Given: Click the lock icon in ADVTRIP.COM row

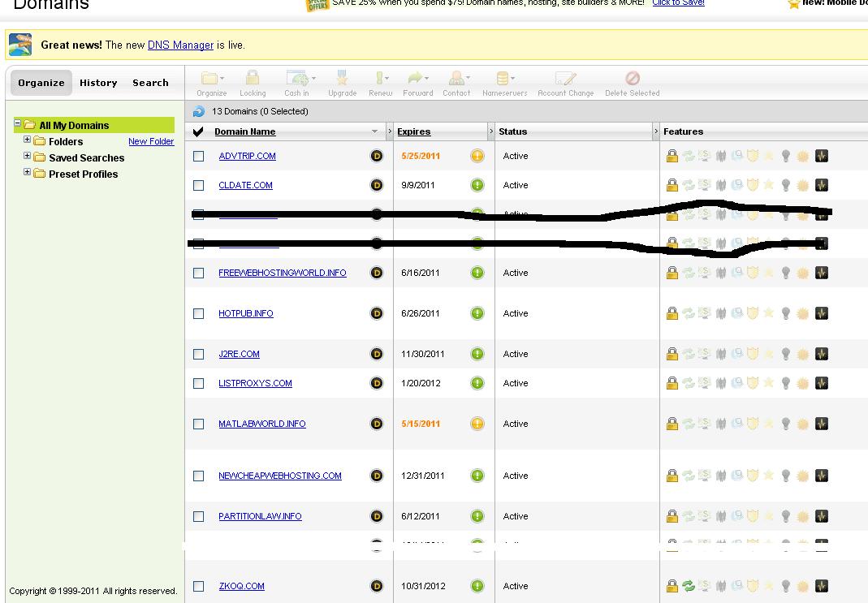Looking at the screenshot, I should [x=672, y=157].
